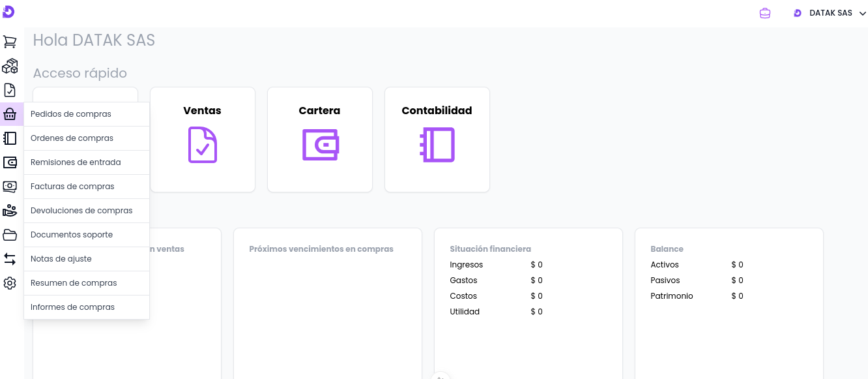The height and width of the screenshot is (379, 868).
Task: Open the folder icon in sidebar
Action: tap(10, 235)
